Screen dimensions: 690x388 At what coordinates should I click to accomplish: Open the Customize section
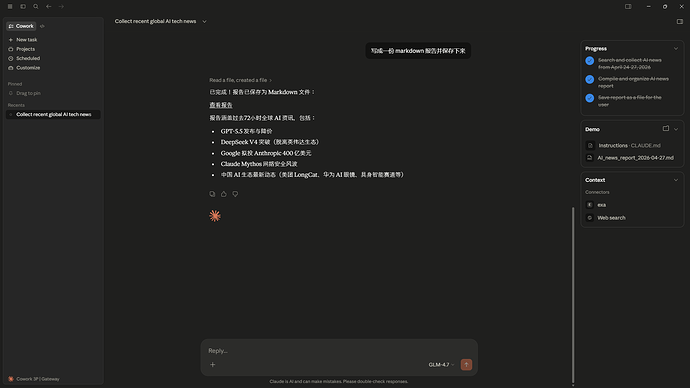tap(53, 68)
